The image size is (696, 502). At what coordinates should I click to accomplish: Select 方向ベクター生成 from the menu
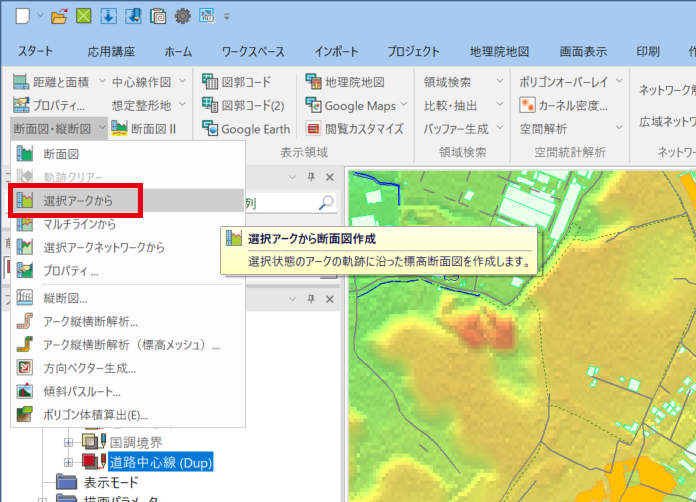90,368
